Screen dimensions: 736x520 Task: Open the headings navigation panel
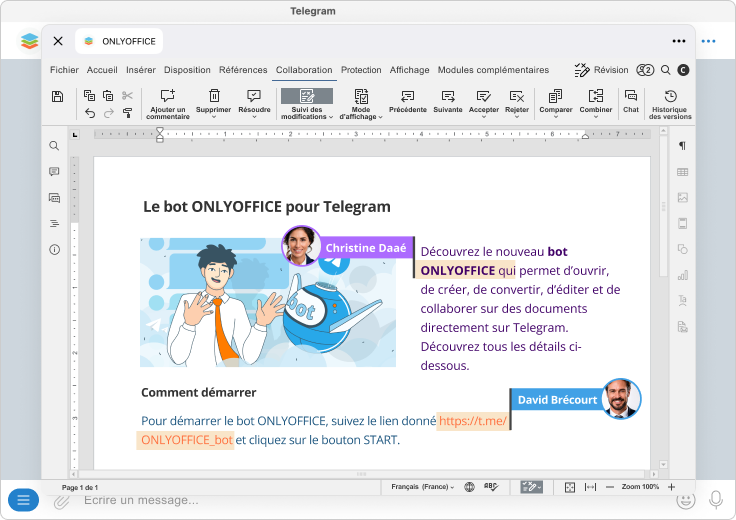pyautogui.click(x=54, y=223)
